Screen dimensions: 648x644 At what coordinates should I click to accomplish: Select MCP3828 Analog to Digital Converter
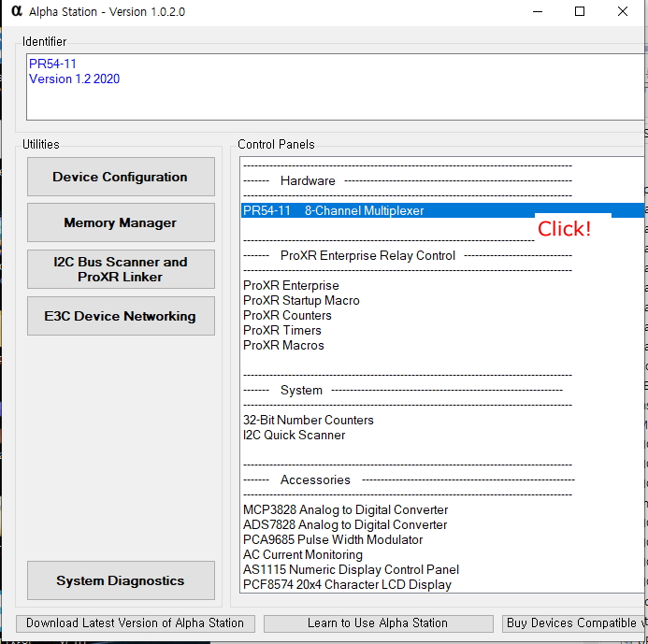pyautogui.click(x=345, y=510)
